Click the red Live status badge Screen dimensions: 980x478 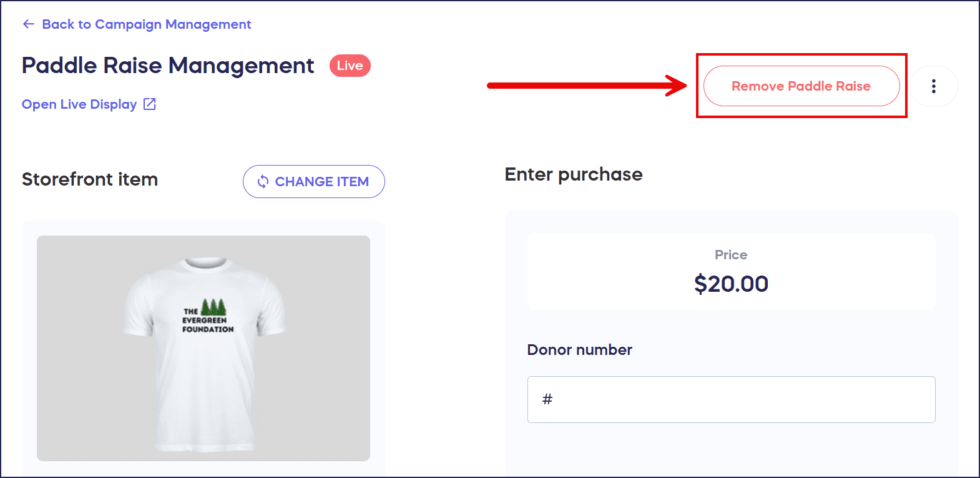click(x=350, y=66)
